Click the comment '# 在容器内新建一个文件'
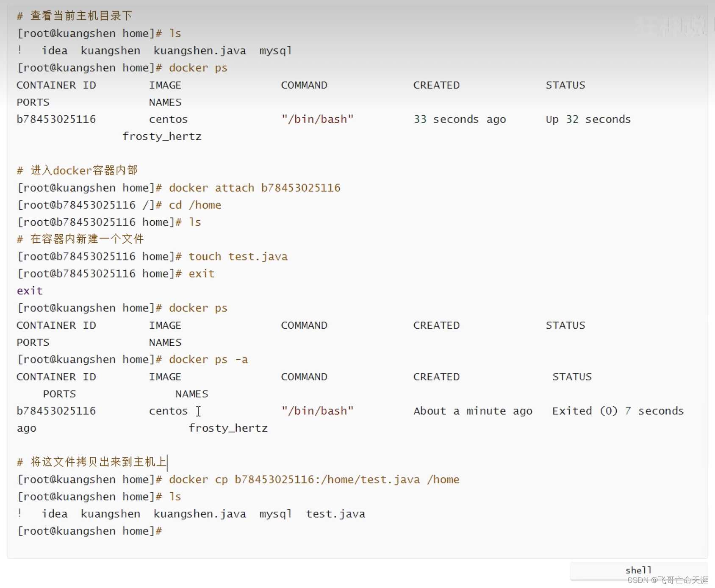 [x=80, y=239]
